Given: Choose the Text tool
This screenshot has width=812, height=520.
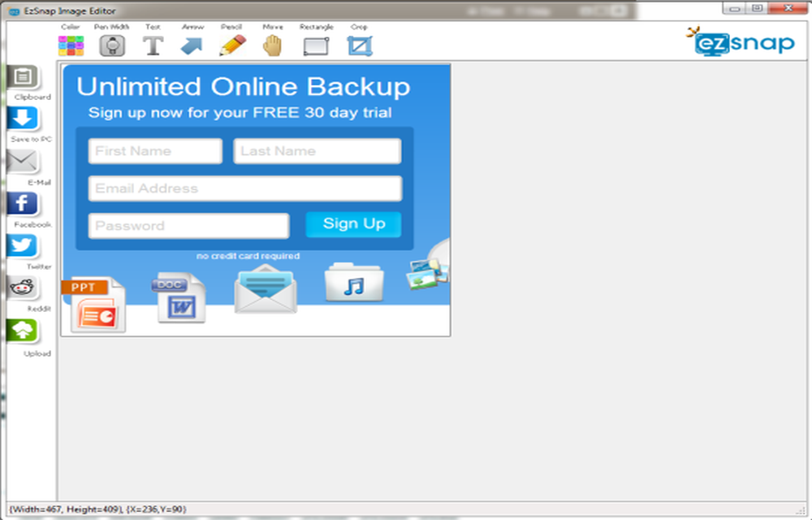Looking at the screenshot, I should click(x=153, y=45).
